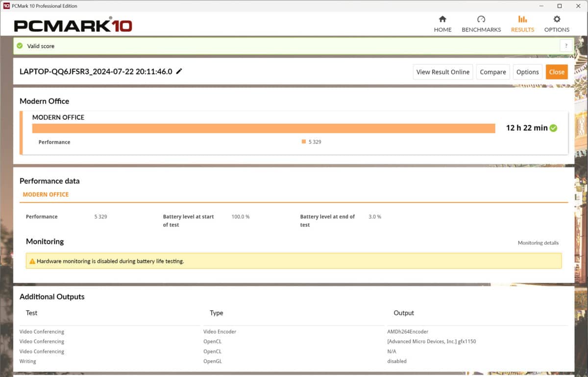Click the N/A output cell

(x=392, y=352)
